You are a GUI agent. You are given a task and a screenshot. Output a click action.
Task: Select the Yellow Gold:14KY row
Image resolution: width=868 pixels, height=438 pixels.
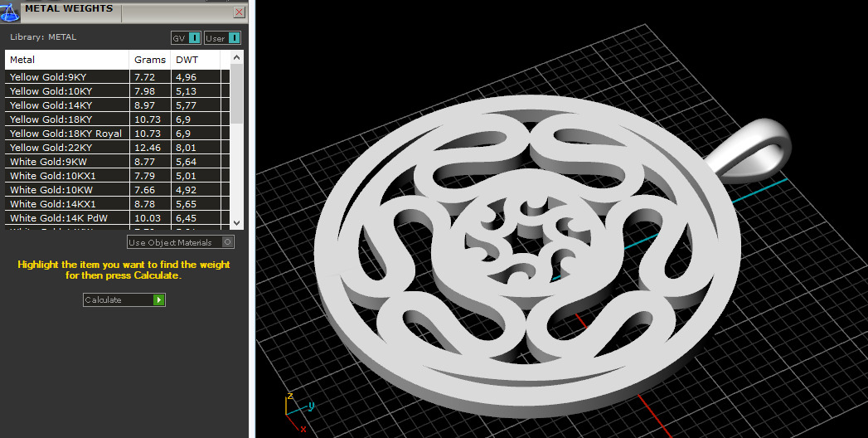coord(118,105)
